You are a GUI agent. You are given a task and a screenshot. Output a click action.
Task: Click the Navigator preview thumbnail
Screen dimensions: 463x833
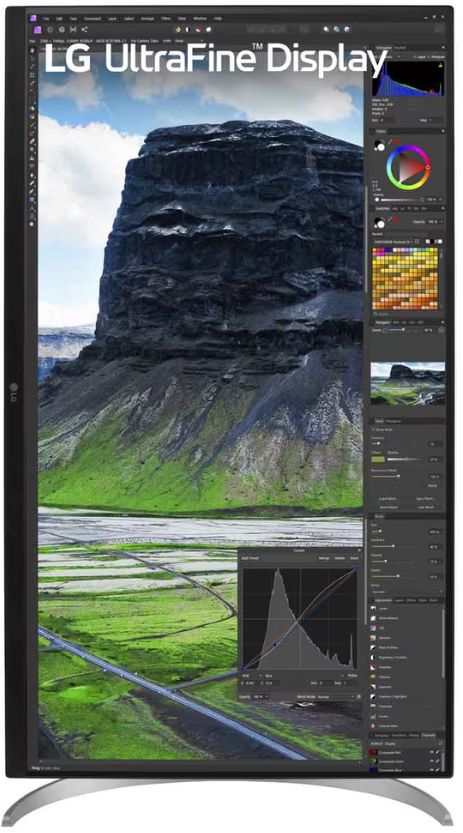[x=408, y=384]
